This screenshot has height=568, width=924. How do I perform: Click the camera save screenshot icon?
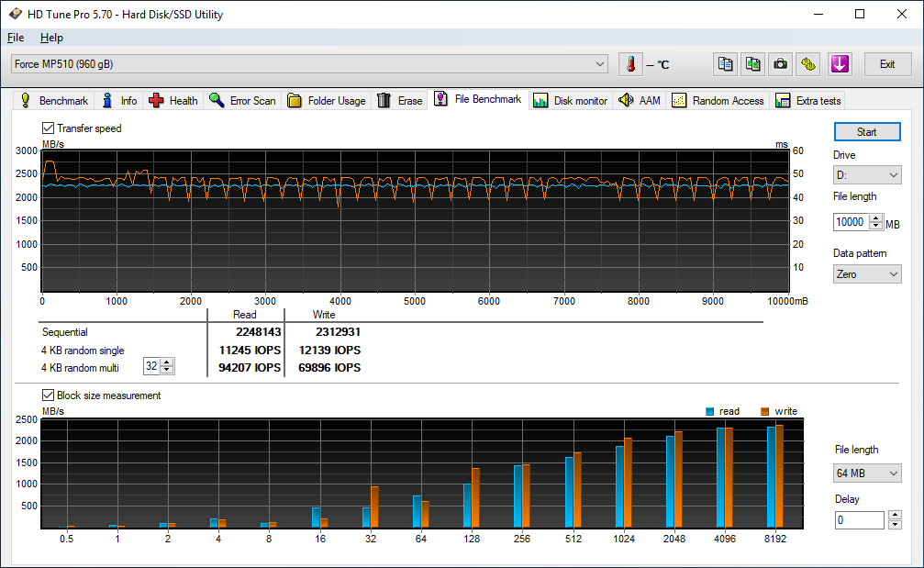coord(780,64)
